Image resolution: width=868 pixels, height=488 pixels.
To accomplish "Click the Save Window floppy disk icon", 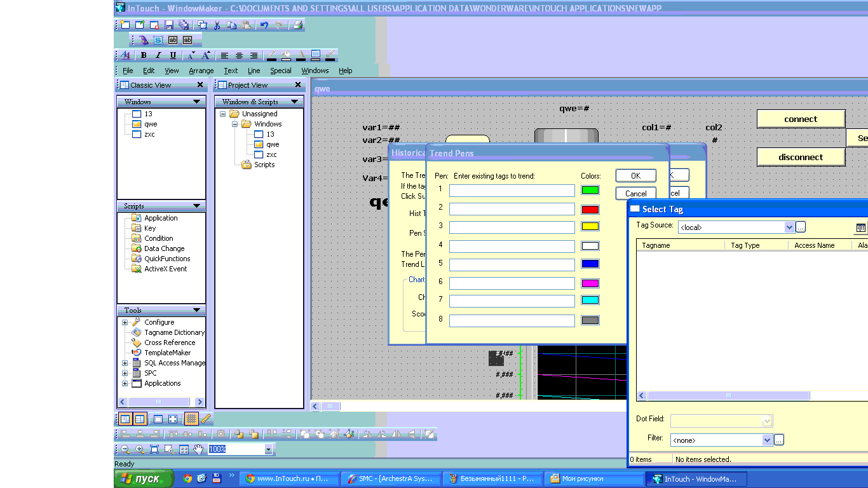I will (x=169, y=25).
